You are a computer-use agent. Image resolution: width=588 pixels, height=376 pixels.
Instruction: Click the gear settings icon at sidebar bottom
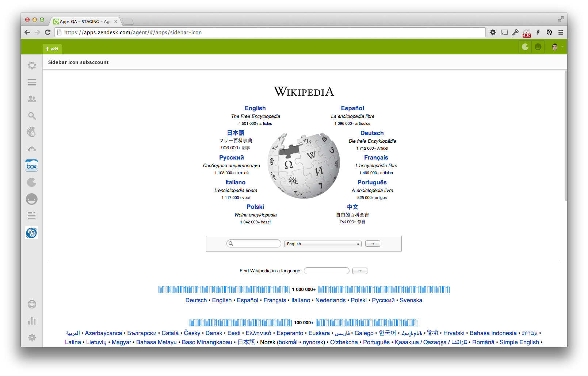click(32, 338)
